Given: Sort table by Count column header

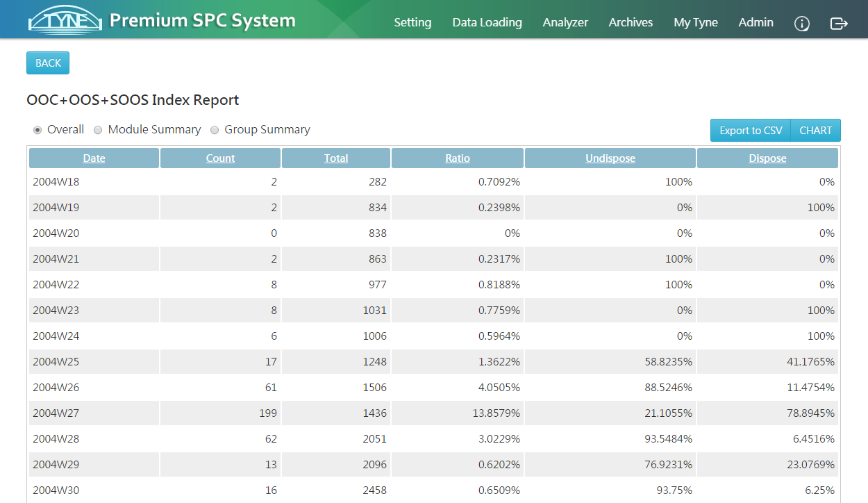Looking at the screenshot, I should coord(220,158).
